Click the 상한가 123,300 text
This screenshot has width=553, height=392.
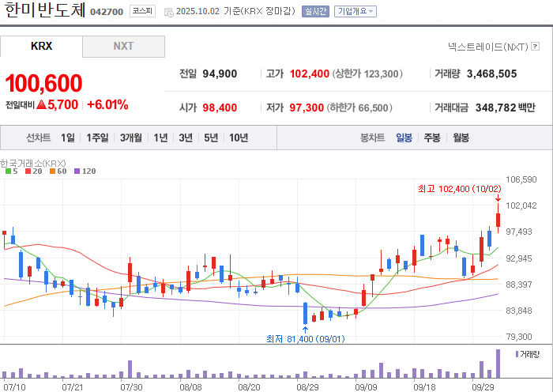click(x=367, y=73)
